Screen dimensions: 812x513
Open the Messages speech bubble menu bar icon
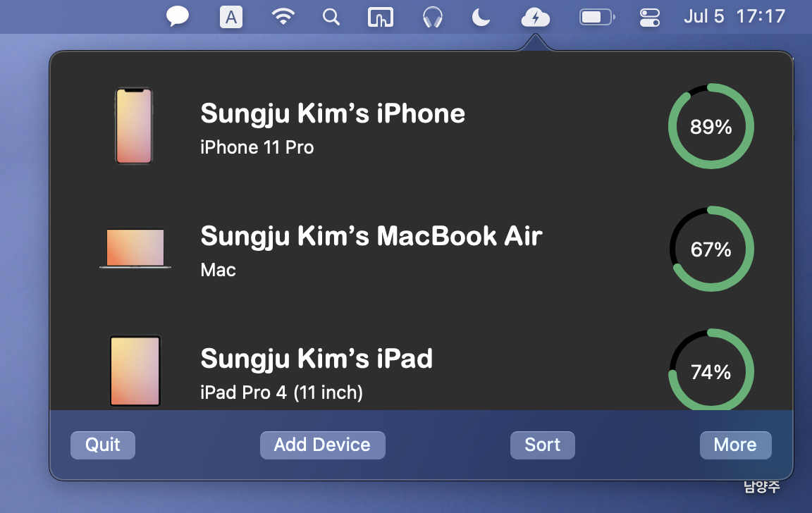pos(177,17)
